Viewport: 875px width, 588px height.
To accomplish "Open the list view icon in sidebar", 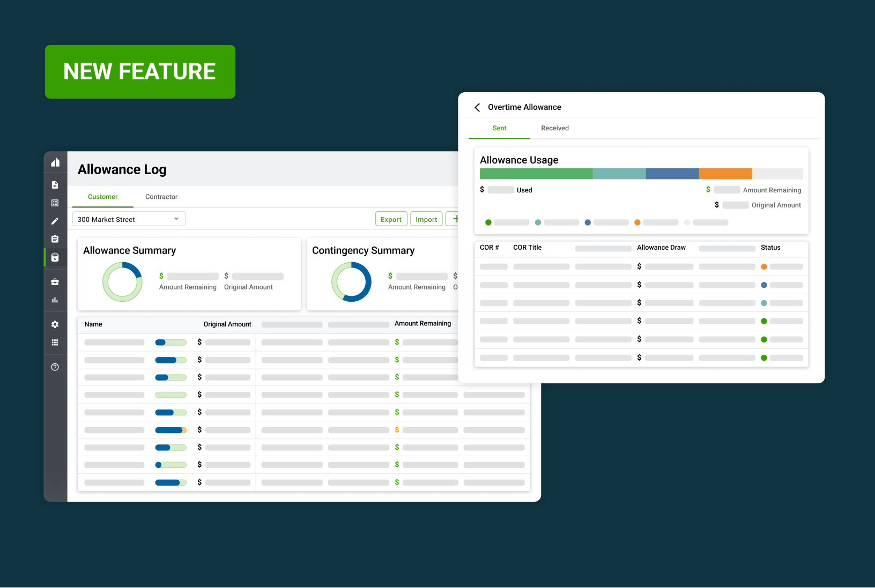I will 55,203.
